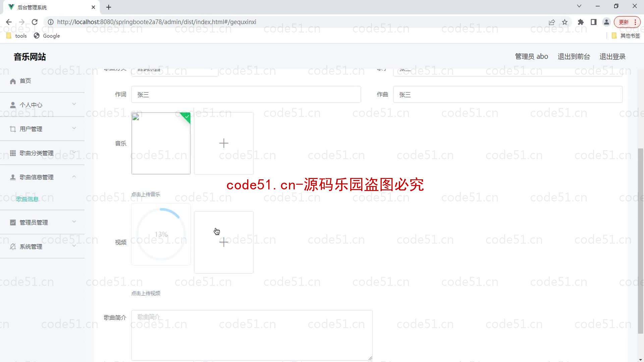
Task: Expand the 用户管理 sidebar menu
Action: click(x=42, y=129)
